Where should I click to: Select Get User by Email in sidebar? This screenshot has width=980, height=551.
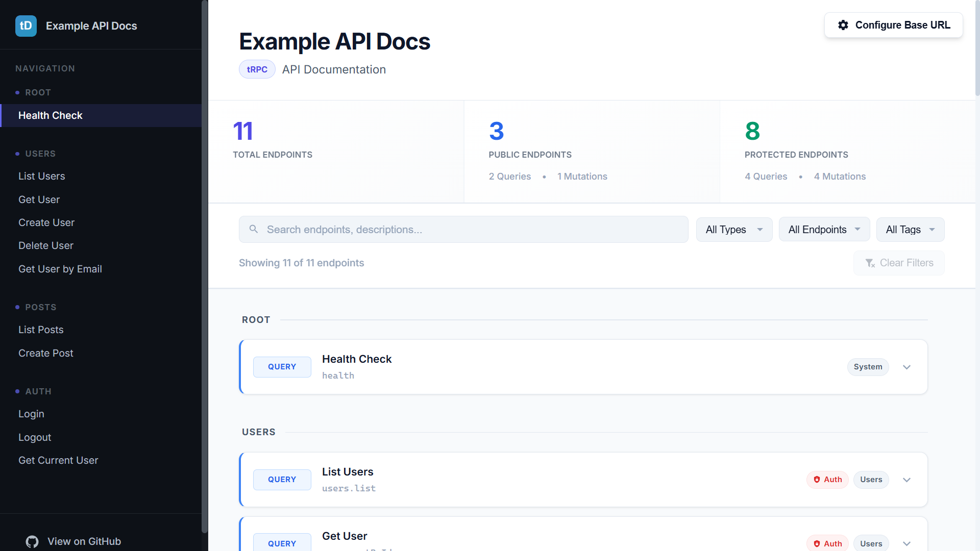pos(101,269)
